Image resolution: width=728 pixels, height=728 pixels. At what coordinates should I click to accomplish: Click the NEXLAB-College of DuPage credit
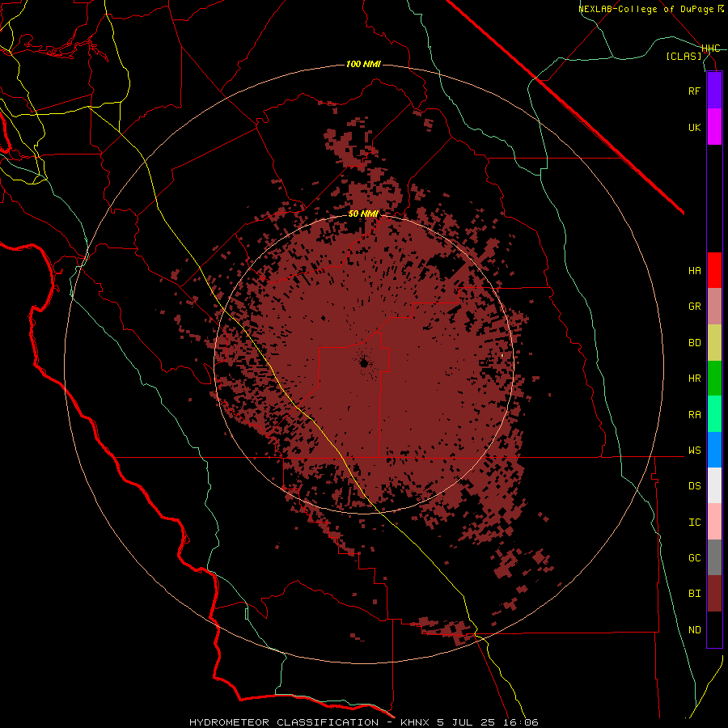point(647,9)
